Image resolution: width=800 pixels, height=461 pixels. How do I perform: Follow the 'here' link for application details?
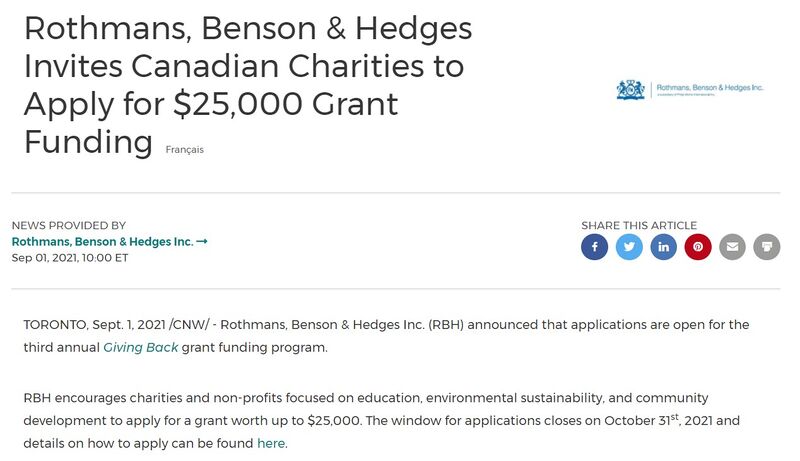(x=271, y=443)
